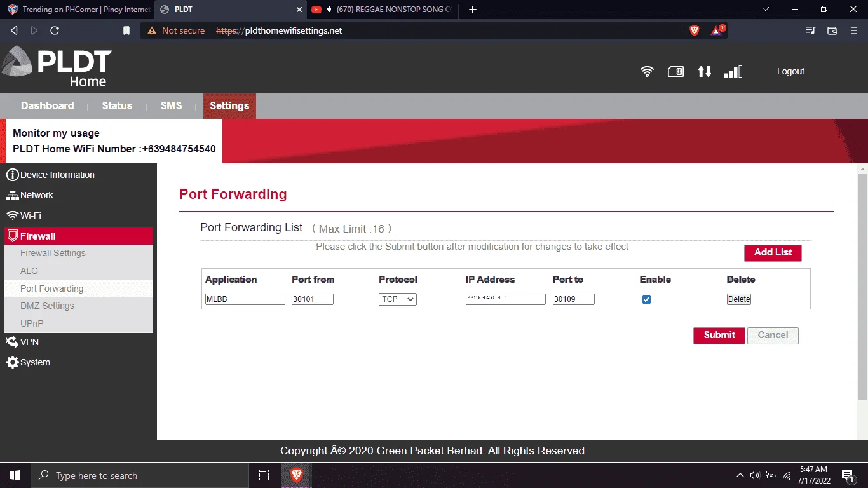Close the PLDT browser tab
Screen dimensions: 868x488
click(x=300, y=10)
